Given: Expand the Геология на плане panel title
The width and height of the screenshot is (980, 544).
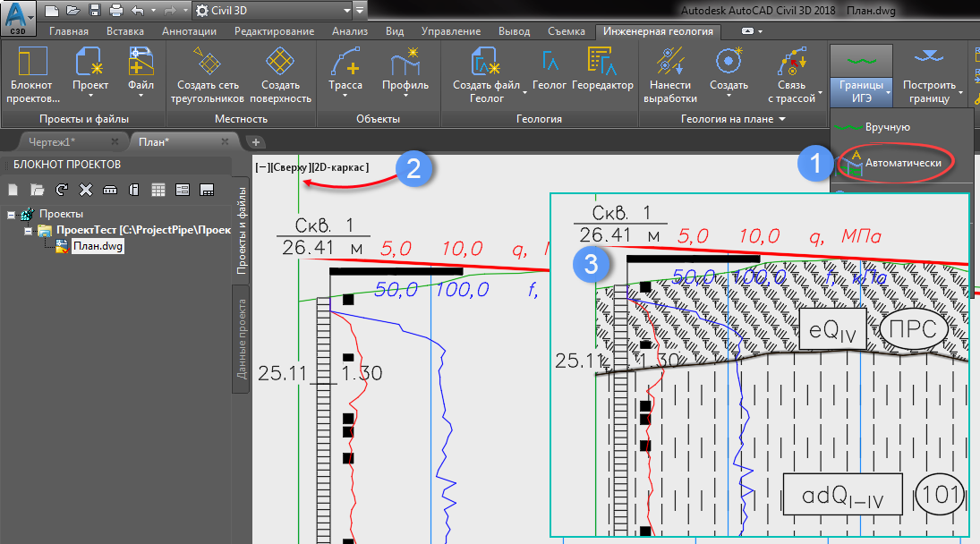Looking at the screenshot, I should (733, 119).
